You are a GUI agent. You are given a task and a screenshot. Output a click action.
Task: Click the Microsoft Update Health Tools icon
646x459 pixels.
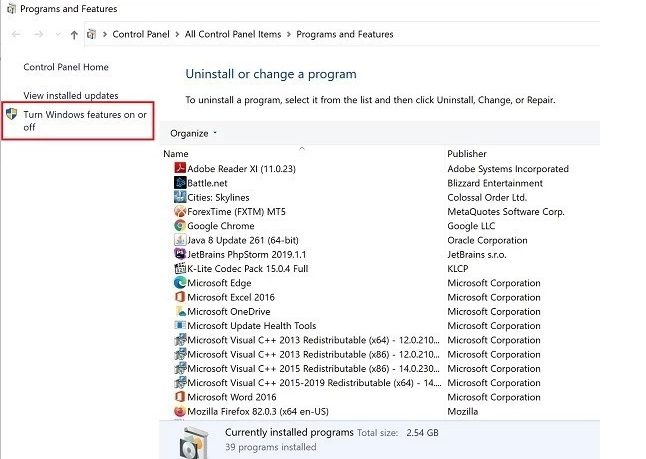(x=180, y=325)
